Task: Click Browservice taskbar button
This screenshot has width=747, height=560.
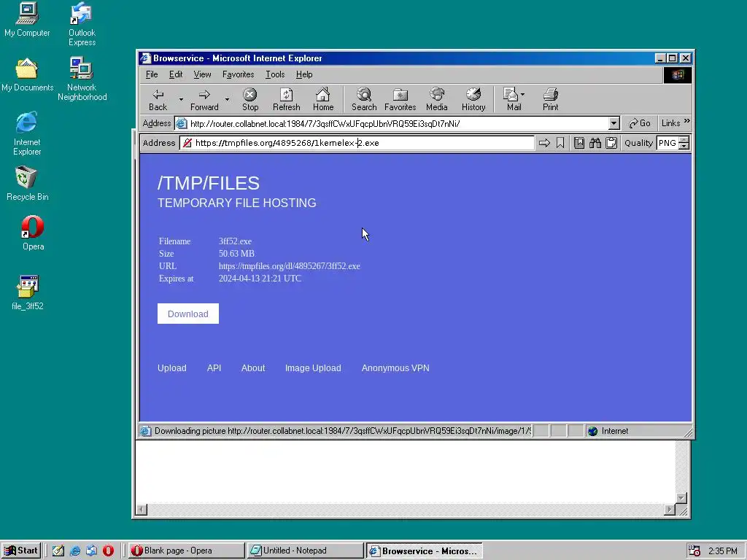Action: (x=424, y=551)
